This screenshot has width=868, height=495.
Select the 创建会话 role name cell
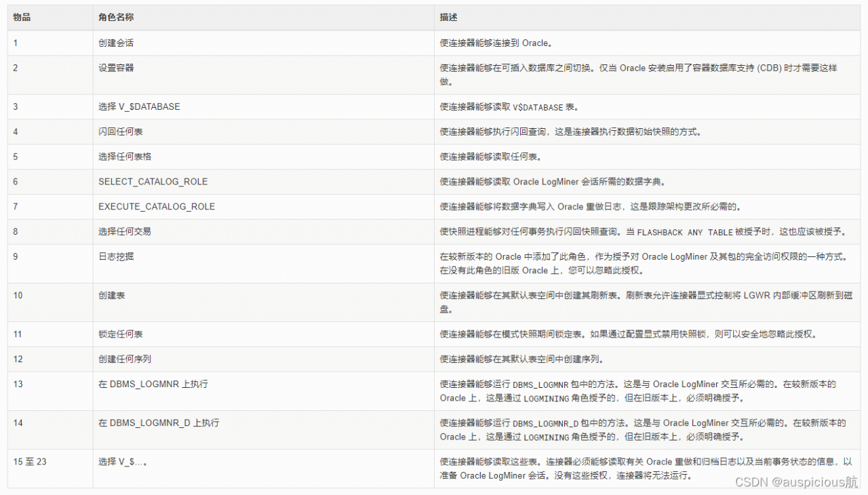click(115, 43)
